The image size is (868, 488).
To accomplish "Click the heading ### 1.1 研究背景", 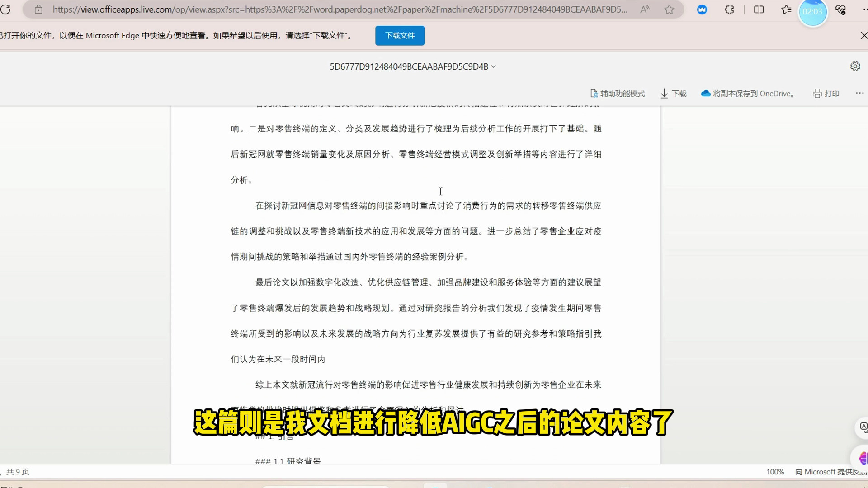I will [x=288, y=460].
